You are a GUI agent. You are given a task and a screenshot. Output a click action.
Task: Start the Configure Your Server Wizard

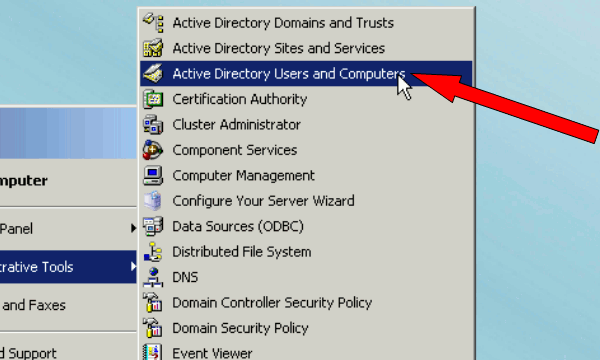pyautogui.click(x=306, y=201)
